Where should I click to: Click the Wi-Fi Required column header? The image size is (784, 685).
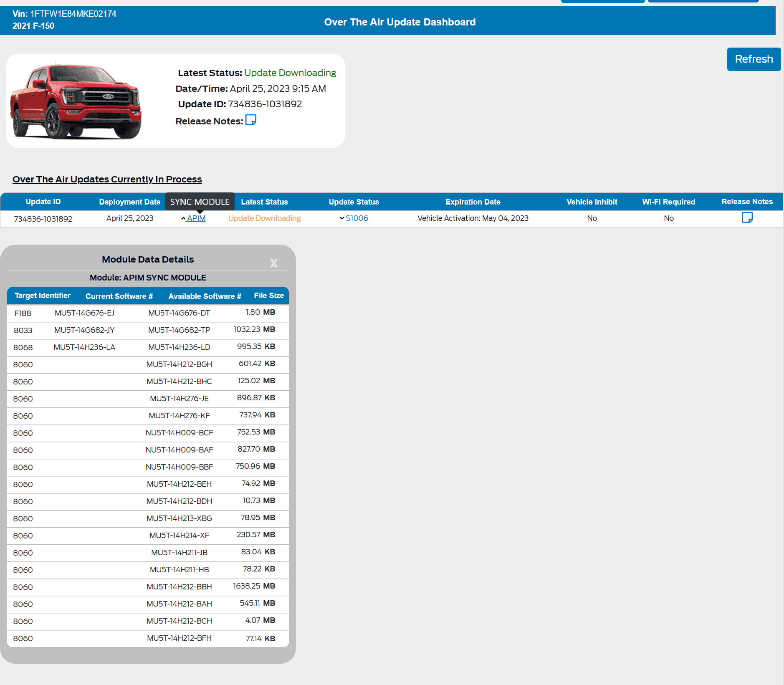point(669,202)
